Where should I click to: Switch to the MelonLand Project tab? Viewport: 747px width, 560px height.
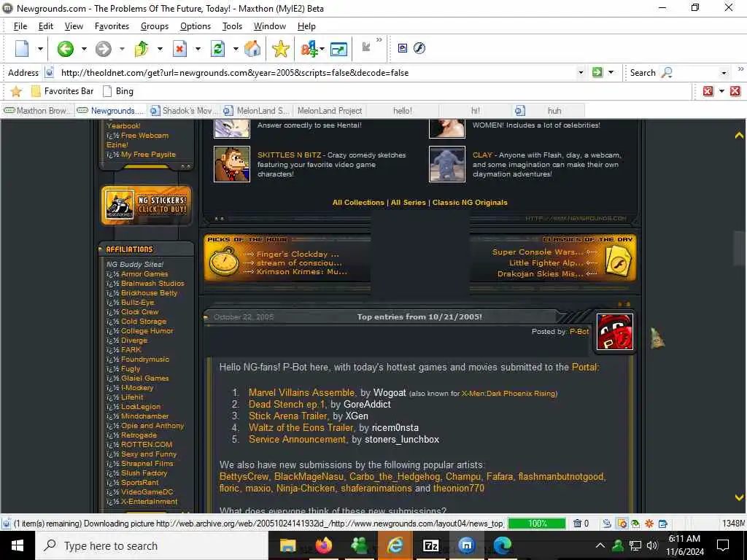[x=330, y=111]
